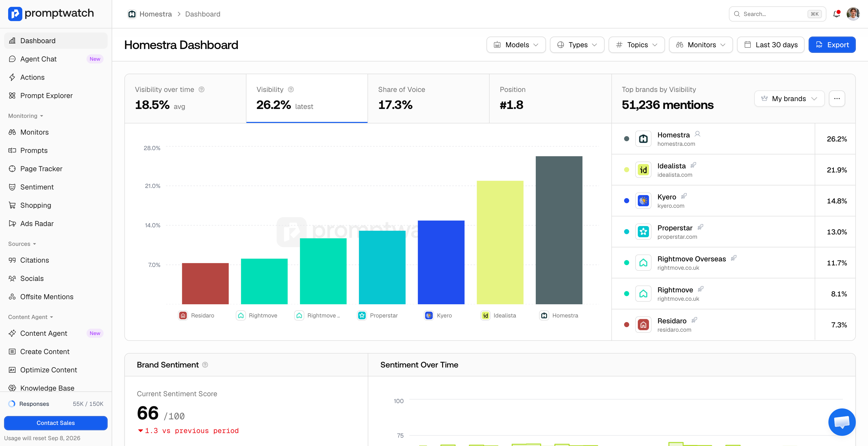Click the 51,236 mentions total
868x446 pixels.
tap(667, 105)
